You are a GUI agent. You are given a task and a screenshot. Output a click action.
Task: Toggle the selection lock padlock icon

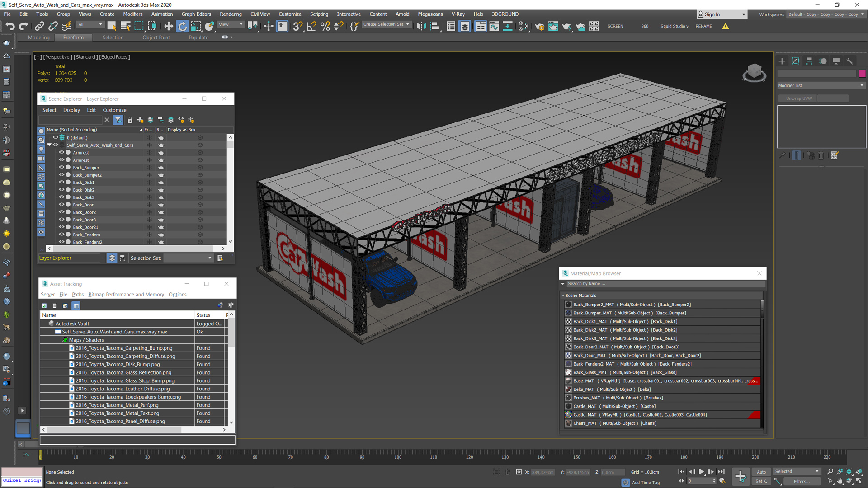(508, 472)
